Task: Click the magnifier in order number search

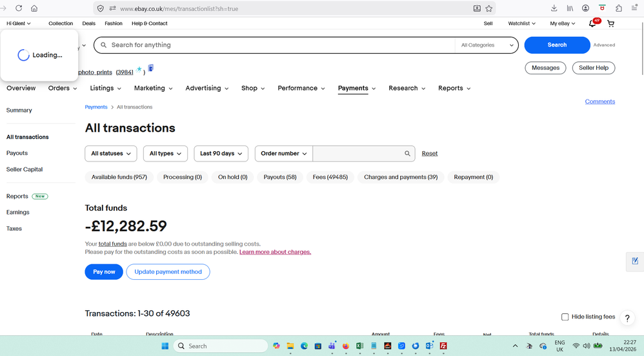Action: click(407, 153)
